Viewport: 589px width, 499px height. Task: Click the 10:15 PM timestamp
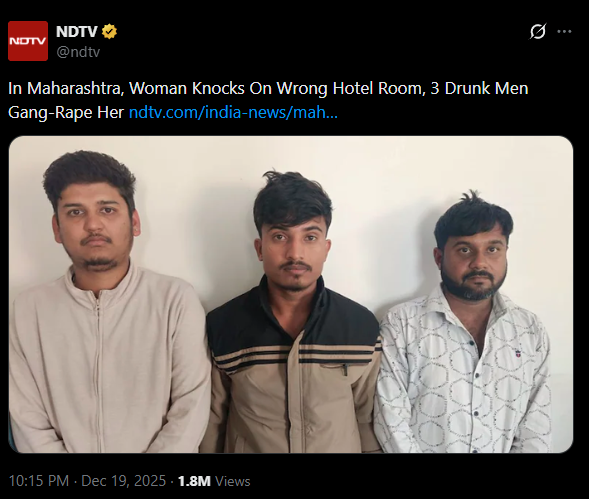click(x=39, y=481)
